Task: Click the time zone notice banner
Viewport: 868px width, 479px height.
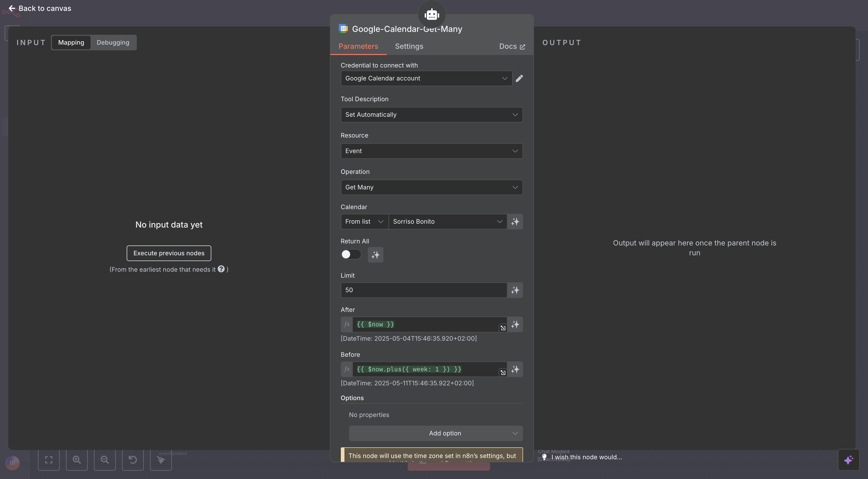Action: point(432,455)
